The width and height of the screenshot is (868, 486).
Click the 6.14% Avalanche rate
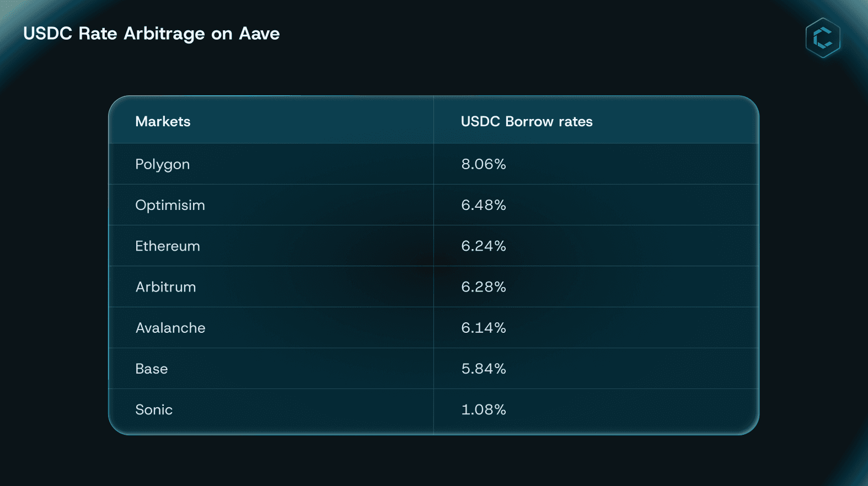(x=484, y=328)
